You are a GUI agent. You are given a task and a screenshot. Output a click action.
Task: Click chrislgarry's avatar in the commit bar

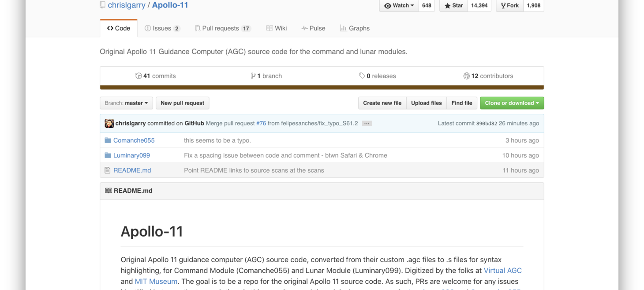pos(109,124)
